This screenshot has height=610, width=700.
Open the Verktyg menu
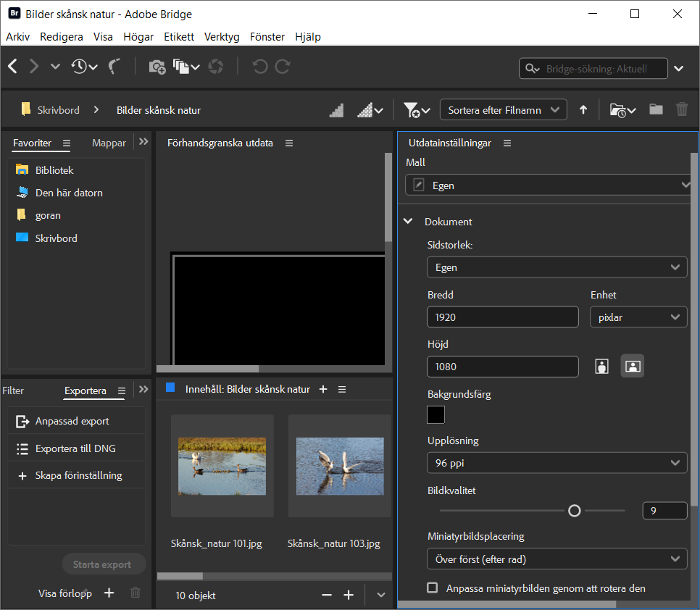(222, 37)
